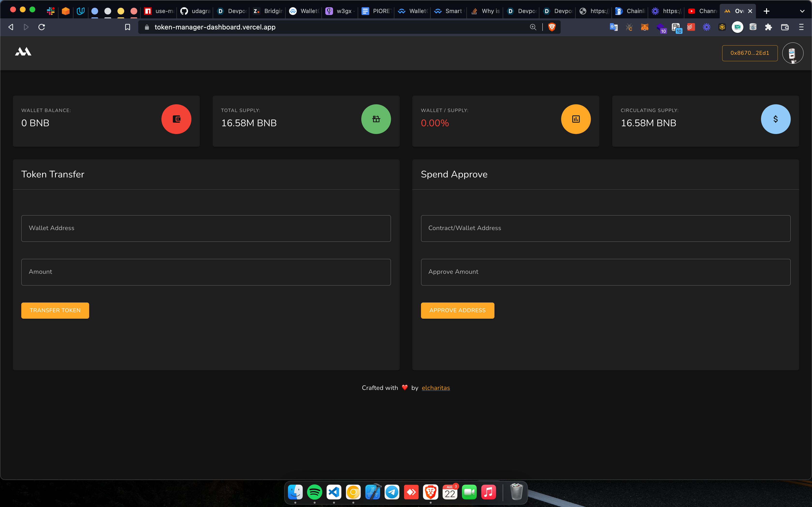Click the blue dollar circulating supply icon
This screenshot has width=812, height=507.
(x=776, y=119)
